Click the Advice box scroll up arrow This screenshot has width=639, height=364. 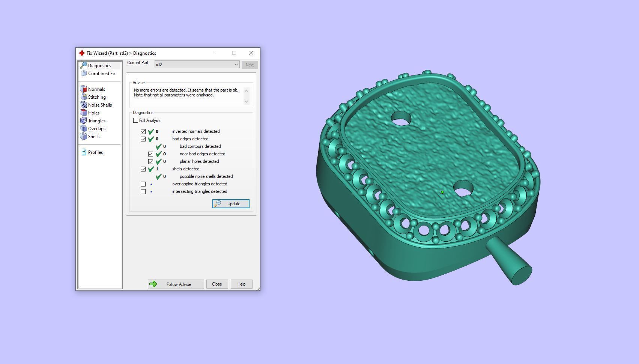246,90
